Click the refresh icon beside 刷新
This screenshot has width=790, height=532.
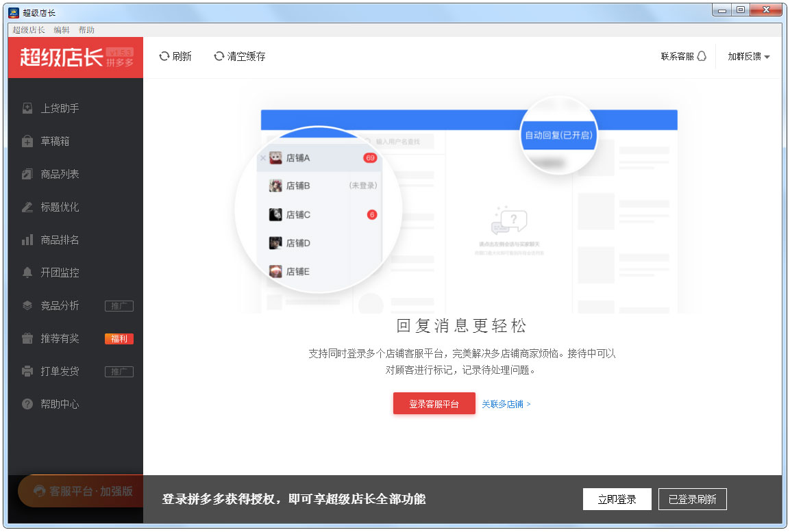(x=164, y=56)
